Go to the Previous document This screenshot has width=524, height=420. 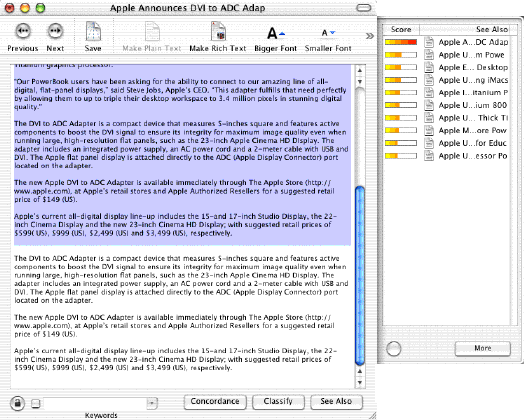tap(23, 31)
